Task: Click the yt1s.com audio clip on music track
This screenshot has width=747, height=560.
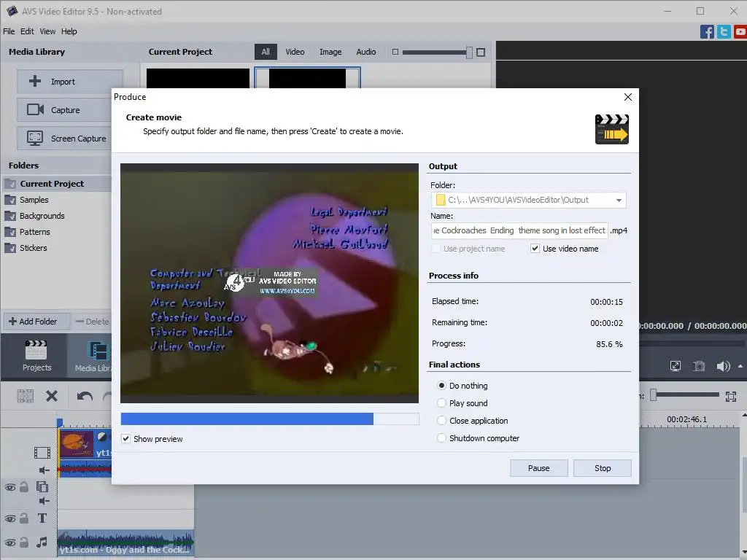Action: (125, 543)
